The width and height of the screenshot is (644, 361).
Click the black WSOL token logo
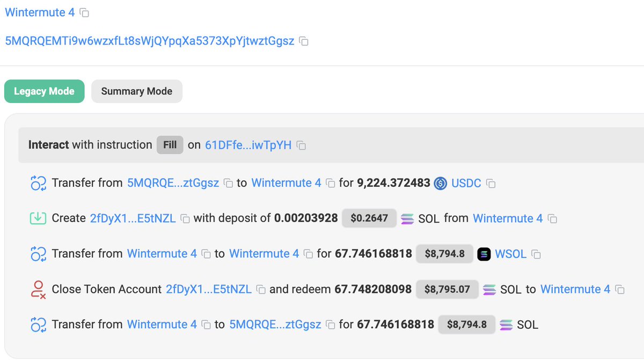tap(484, 254)
